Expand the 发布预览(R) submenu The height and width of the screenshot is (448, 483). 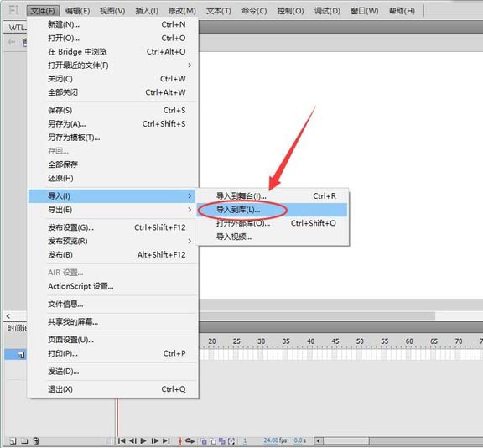112,241
